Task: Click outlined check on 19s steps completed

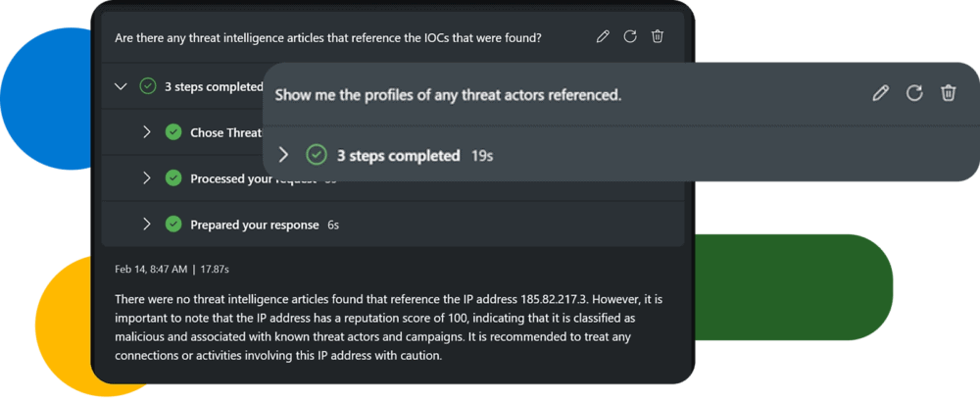Action: pos(317,155)
